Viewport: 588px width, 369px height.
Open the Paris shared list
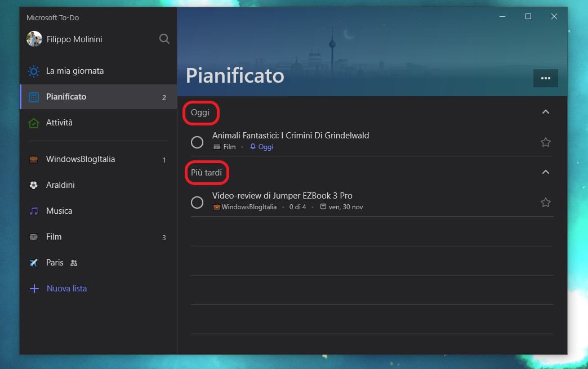coord(98,263)
